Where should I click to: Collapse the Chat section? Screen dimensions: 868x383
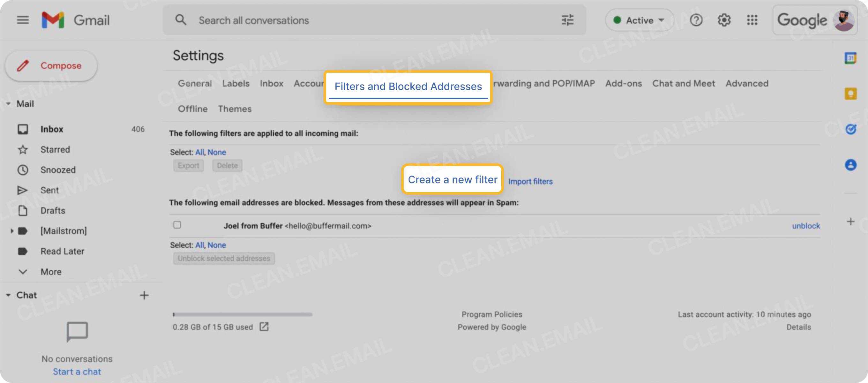coord(8,295)
